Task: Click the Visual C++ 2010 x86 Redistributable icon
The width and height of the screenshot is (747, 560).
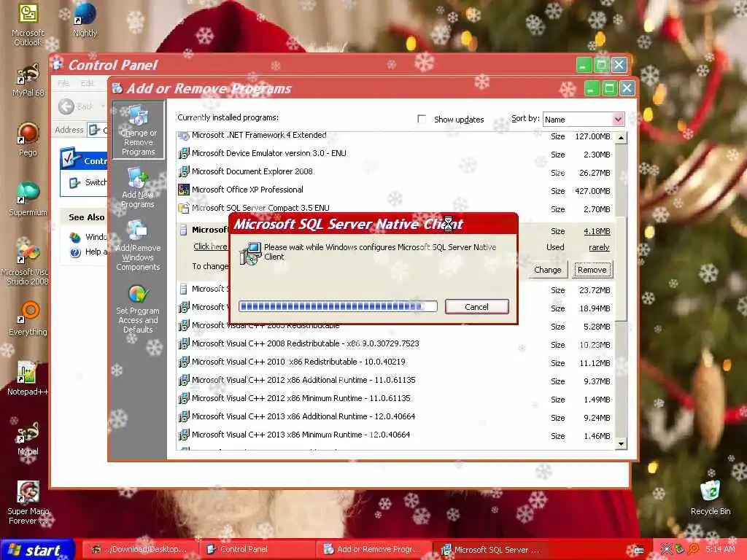Action: tap(183, 362)
